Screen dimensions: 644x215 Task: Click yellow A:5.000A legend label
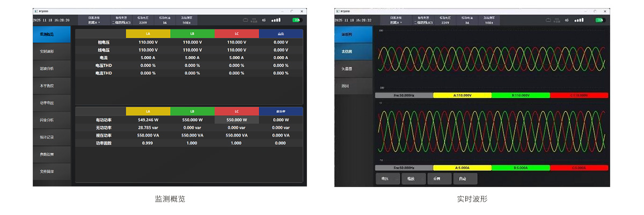point(463,168)
